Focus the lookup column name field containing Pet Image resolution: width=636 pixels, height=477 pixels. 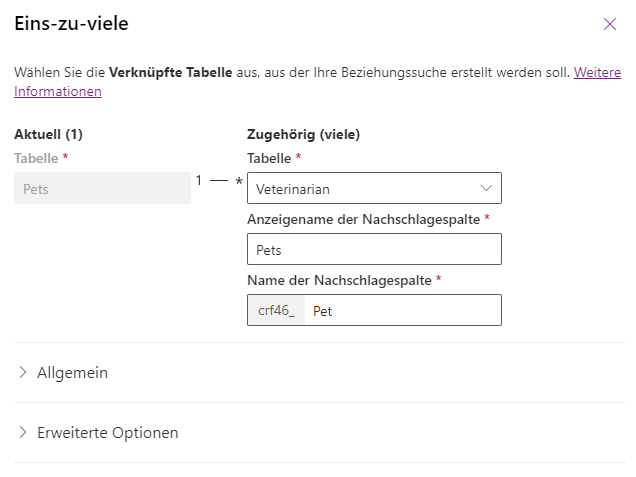[x=402, y=311]
